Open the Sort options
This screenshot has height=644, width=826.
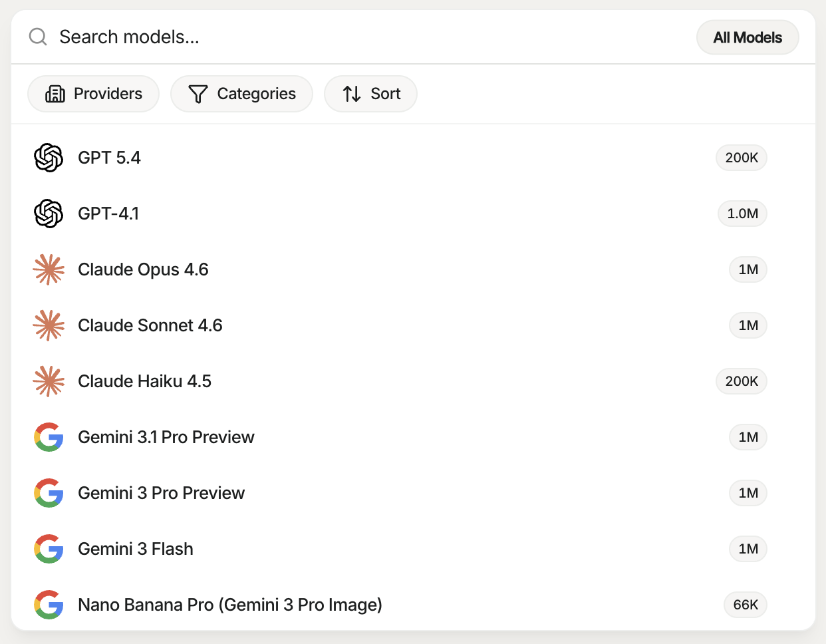click(370, 94)
